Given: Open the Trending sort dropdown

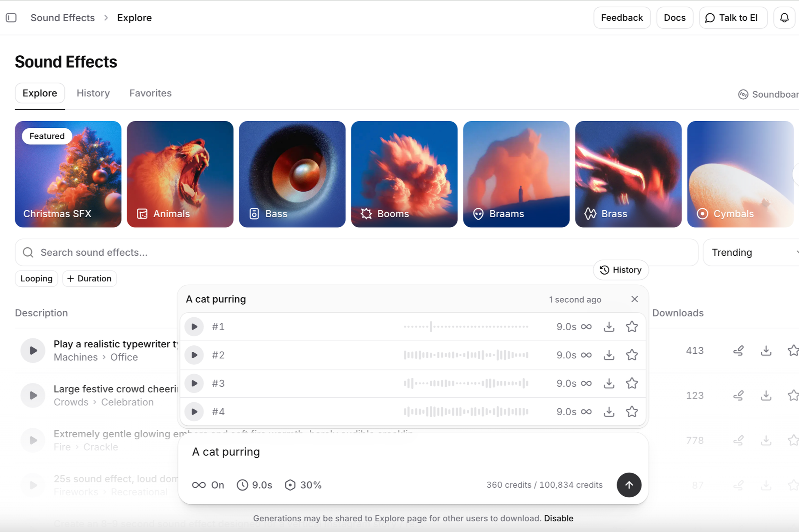Looking at the screenshot, I should pos(753,253).
